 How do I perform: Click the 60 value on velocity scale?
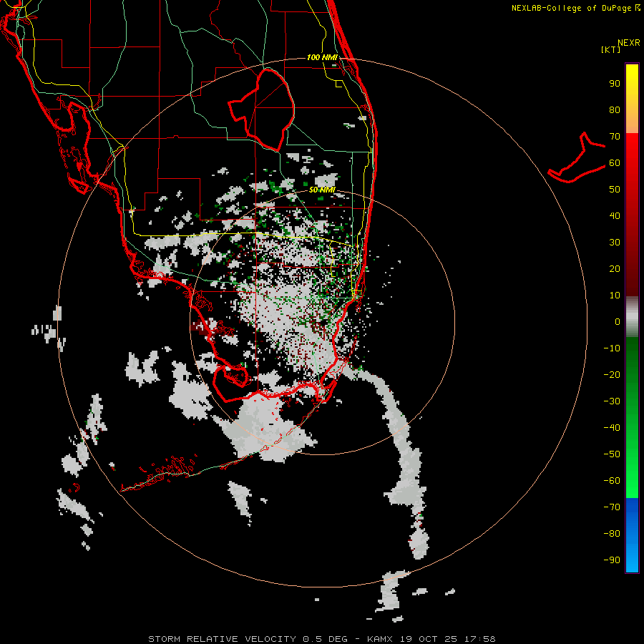coord(615,162)
